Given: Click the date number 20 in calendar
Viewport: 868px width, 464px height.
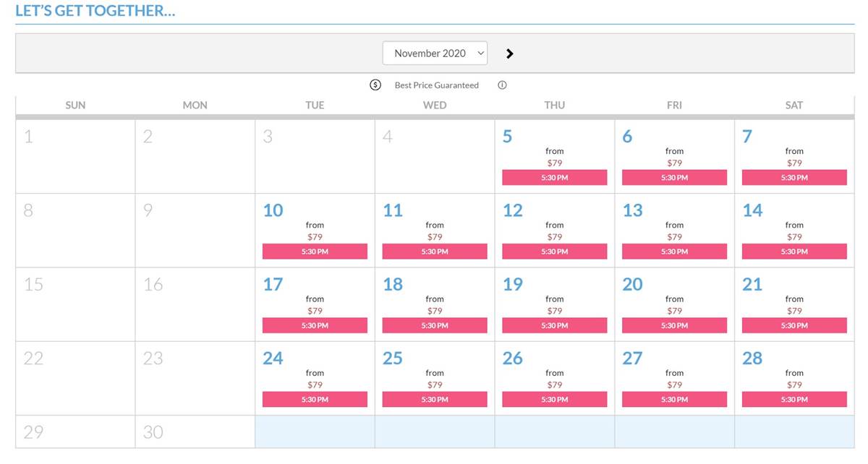Looking at the screenshot, I should click(632, 285).
